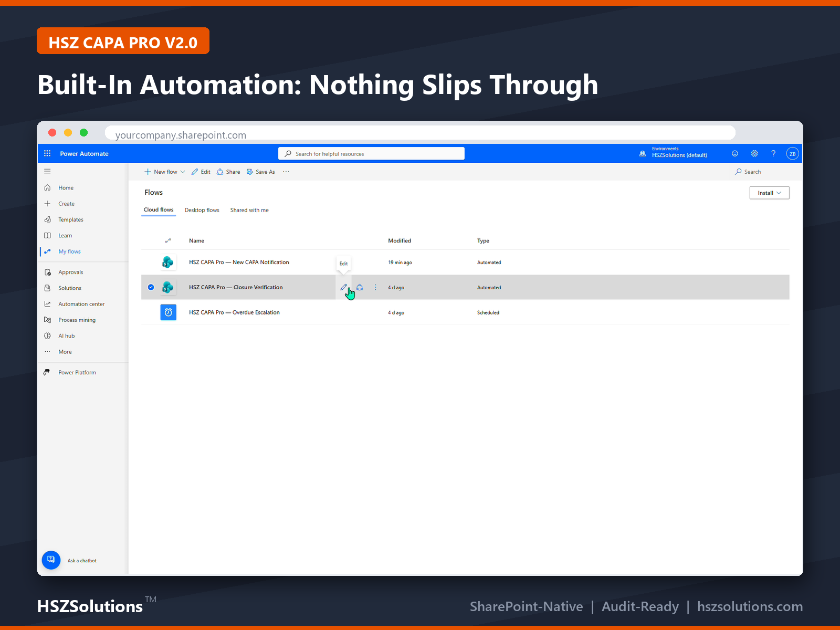Click the Approvals icon in sidebar
The height and width of the screenshot is (630, 840).
[47, 272]
